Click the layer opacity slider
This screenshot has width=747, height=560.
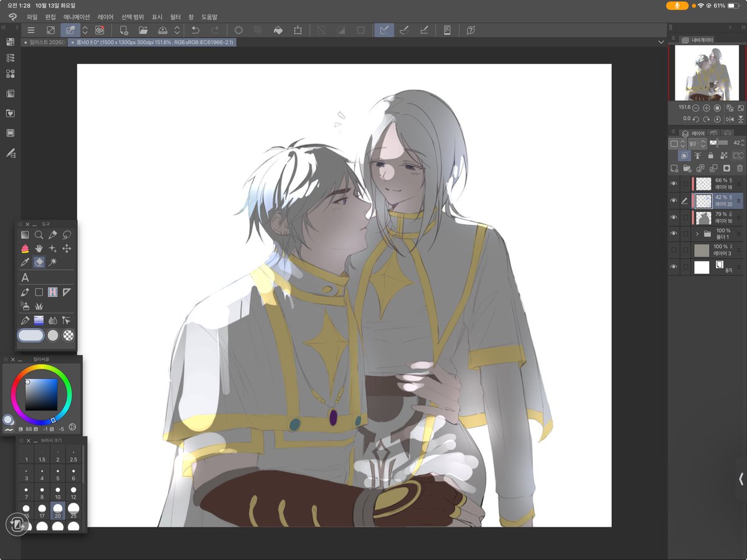point(718,144)
